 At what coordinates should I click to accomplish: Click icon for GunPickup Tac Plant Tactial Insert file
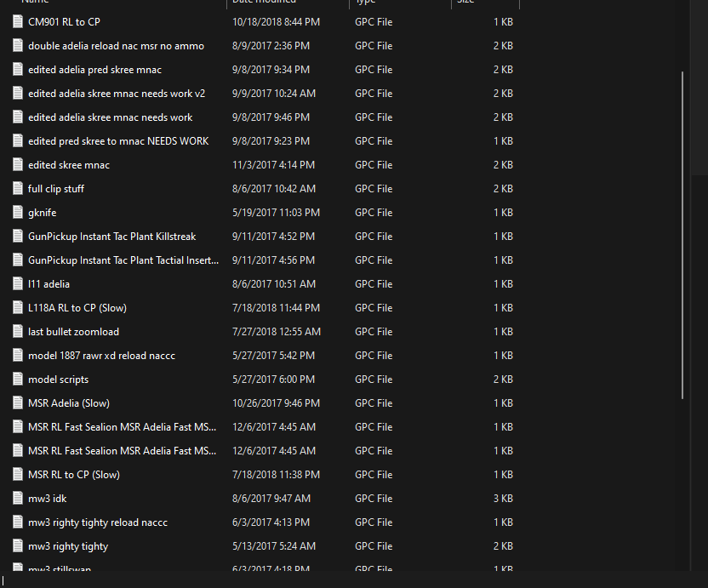coord(18,260)
